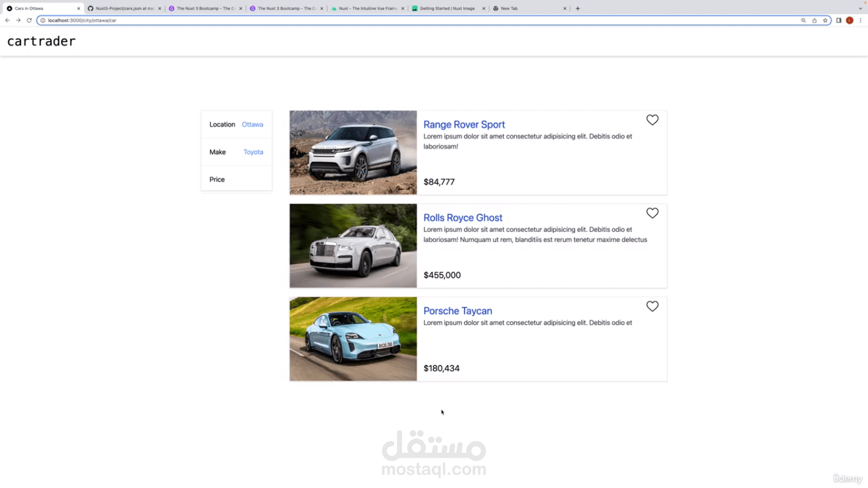Image resolution: width=868 pixels, height=488 pixels.
Task: Switch to the Nuxt Intuitive Vue Framework tab
Action: coord(368,8)
